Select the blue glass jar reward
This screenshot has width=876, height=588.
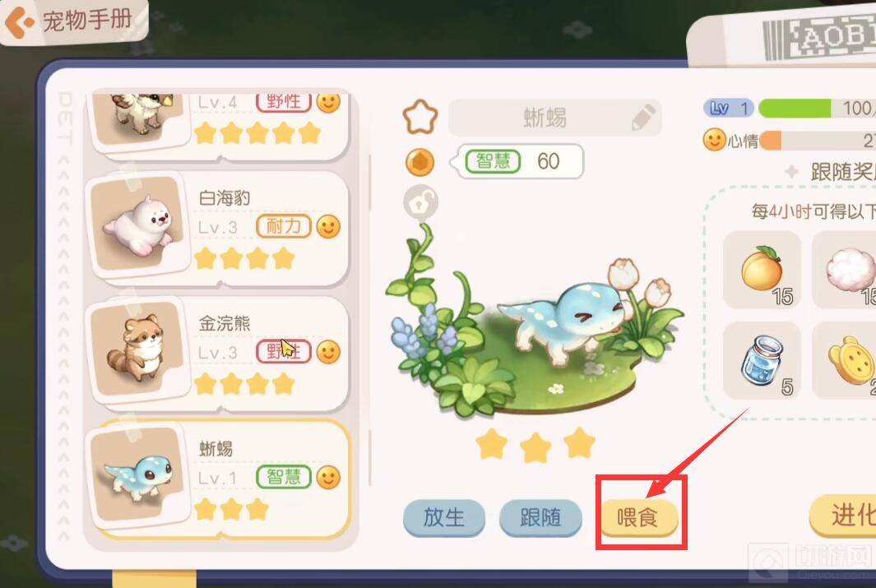pyautogui.click(x=762, y=360)
